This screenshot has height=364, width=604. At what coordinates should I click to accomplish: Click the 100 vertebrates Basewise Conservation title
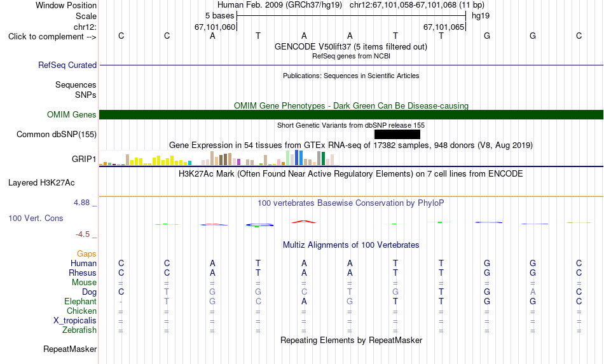click(351, 203)
